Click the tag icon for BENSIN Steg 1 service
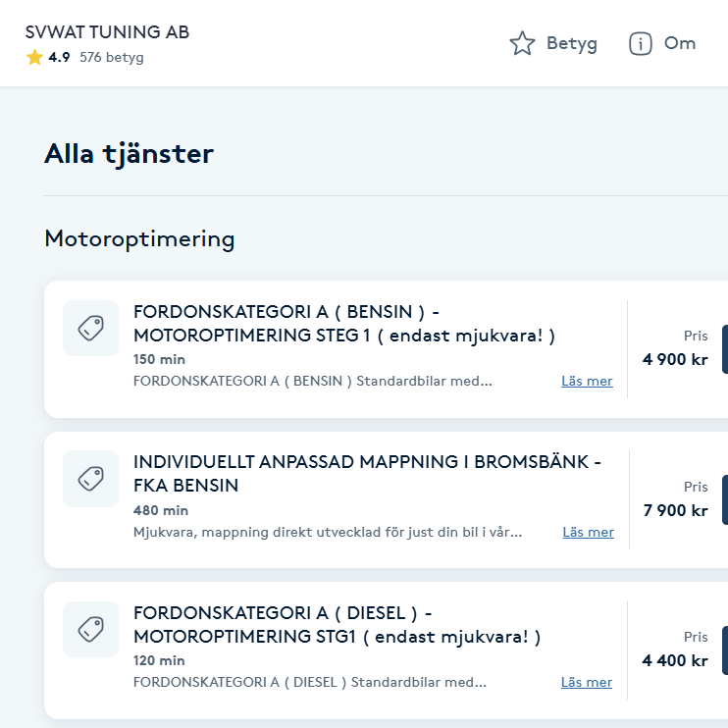Viewport: 728px width, 728px height. 90,329
